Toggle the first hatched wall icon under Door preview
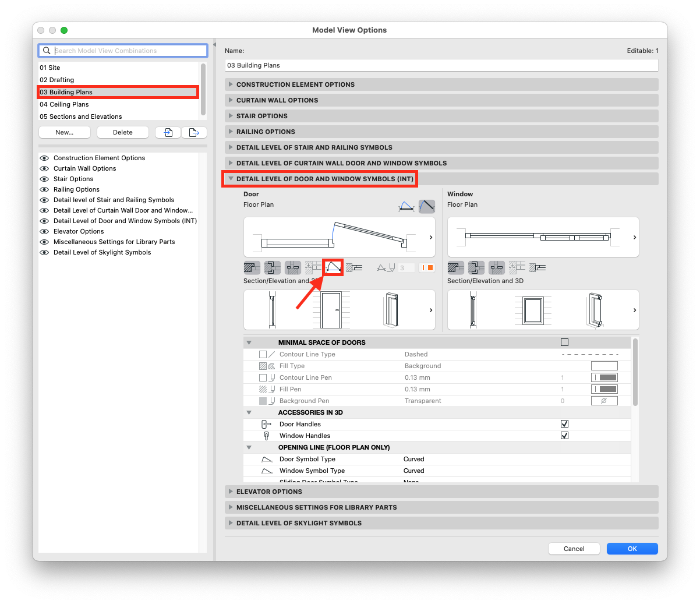 click(x=252, y=268)
